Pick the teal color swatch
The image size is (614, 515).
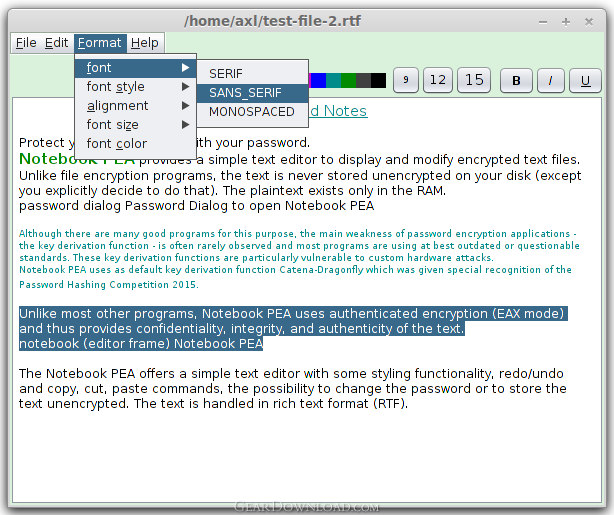pyautogui.click(x=333, y=80)
